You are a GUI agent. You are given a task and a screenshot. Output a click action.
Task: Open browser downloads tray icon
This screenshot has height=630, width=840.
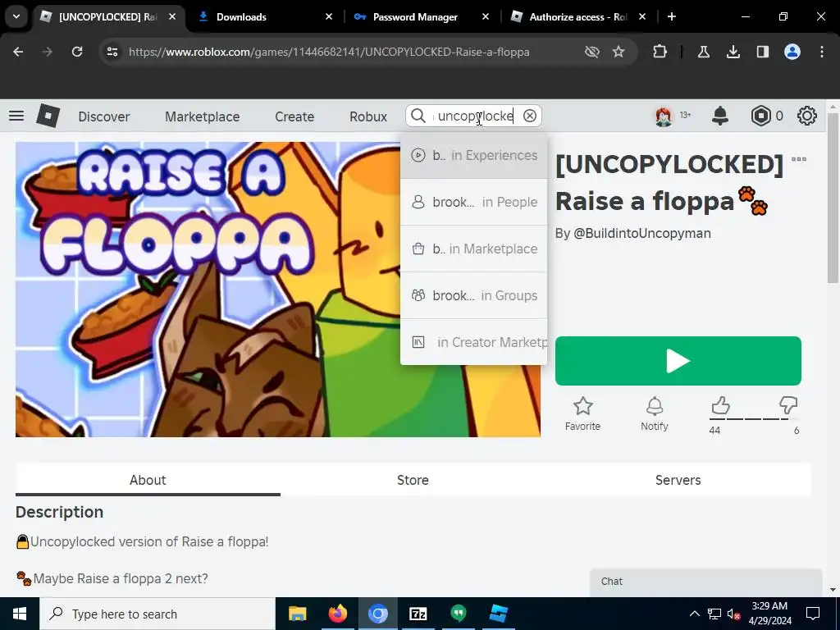tap(733, 52)
